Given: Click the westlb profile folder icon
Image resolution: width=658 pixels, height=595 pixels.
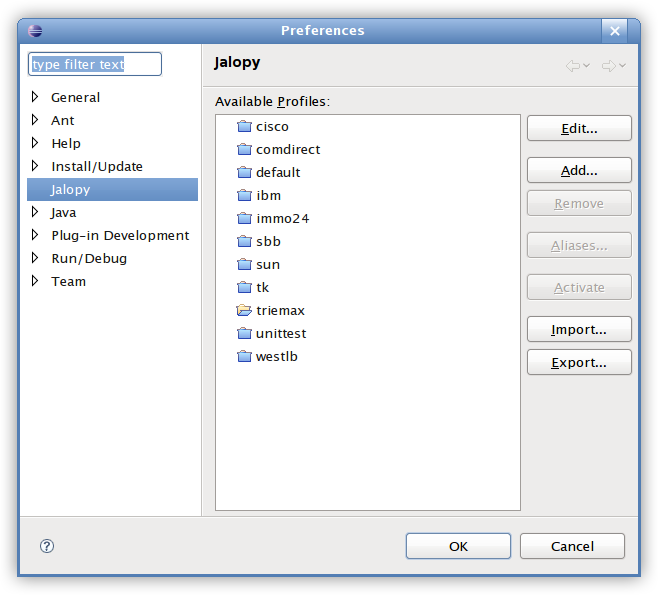Looking at the screenshot, I should [244, 357].
